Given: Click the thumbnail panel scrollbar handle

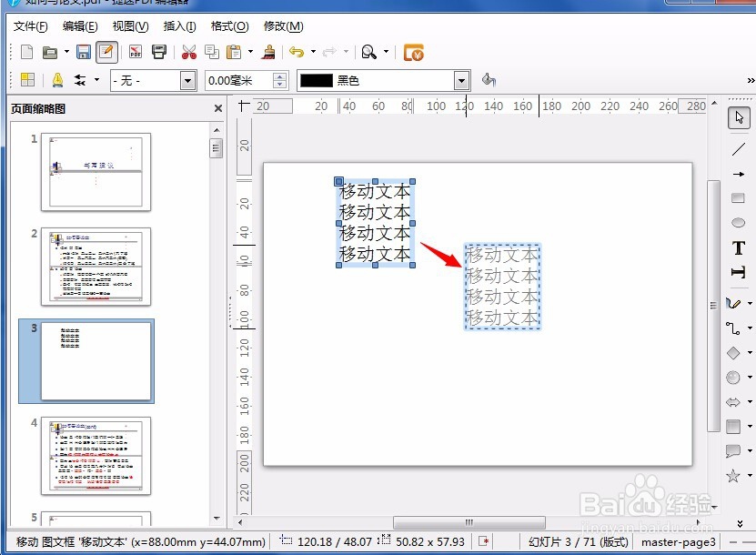Looking at the screenshot, I should pos(216,148).
